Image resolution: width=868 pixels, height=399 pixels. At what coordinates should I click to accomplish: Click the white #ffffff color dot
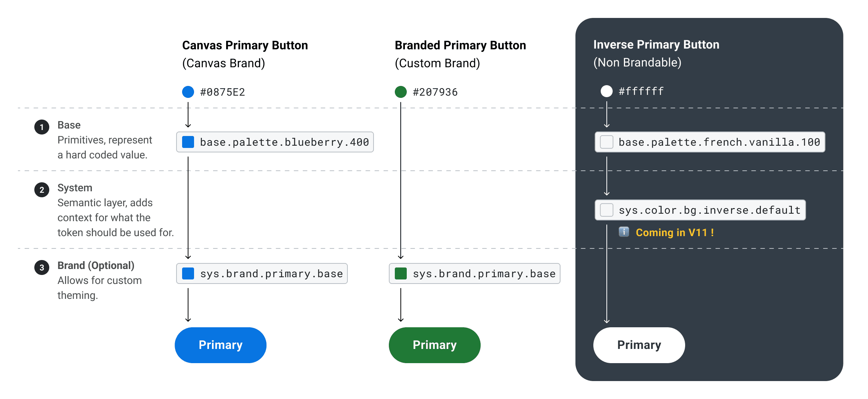tap(606, 91)
